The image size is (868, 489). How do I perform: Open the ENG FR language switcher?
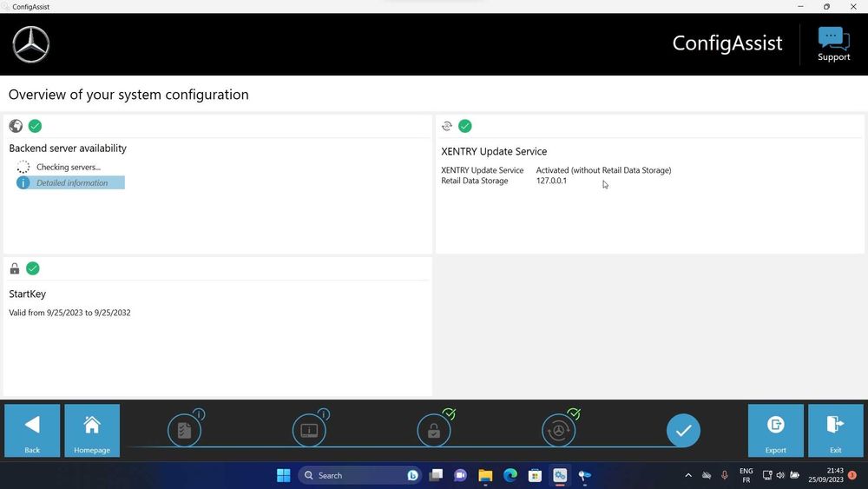(746, 475)
